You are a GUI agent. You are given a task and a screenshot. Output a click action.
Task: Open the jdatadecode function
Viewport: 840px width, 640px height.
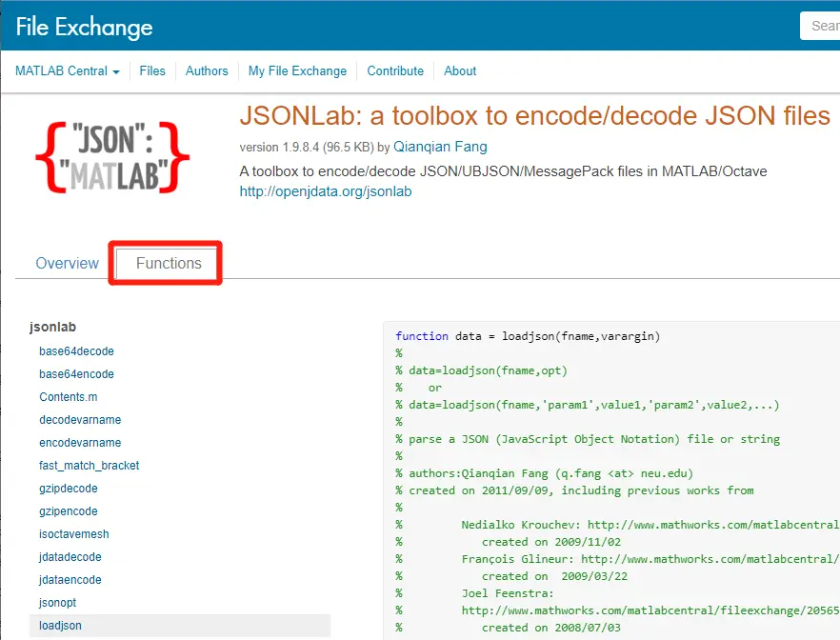coord(70,557)
